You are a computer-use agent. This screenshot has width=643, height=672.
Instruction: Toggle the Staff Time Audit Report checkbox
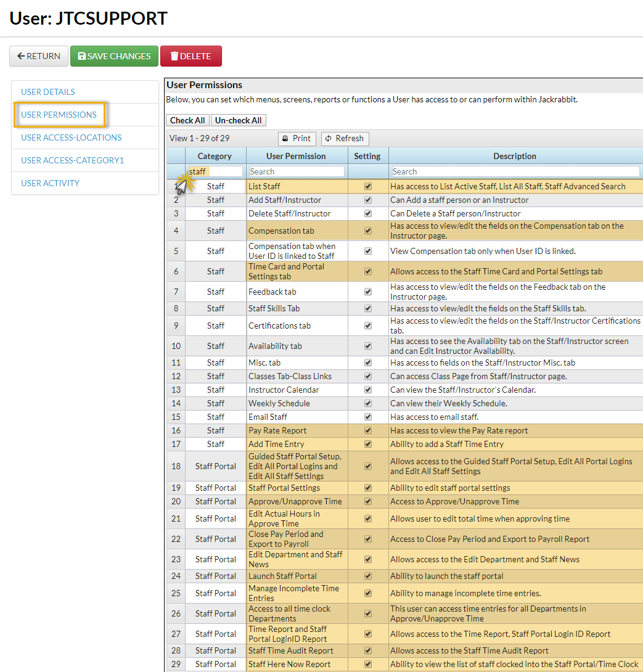[368, 650]
